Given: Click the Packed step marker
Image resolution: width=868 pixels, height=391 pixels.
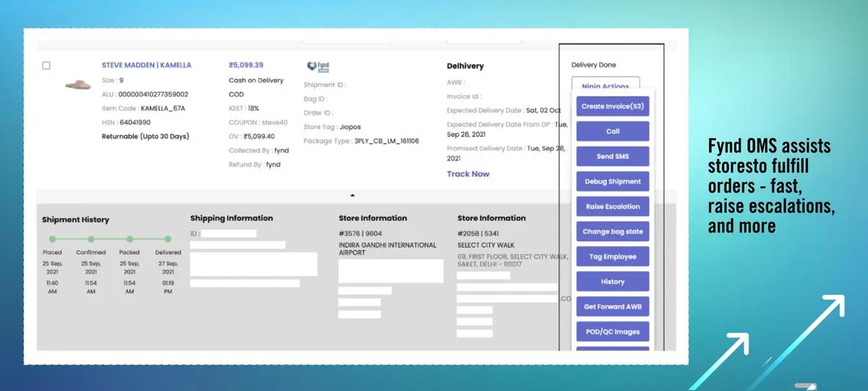Looking at the screenshot, I should coord(129,239).
